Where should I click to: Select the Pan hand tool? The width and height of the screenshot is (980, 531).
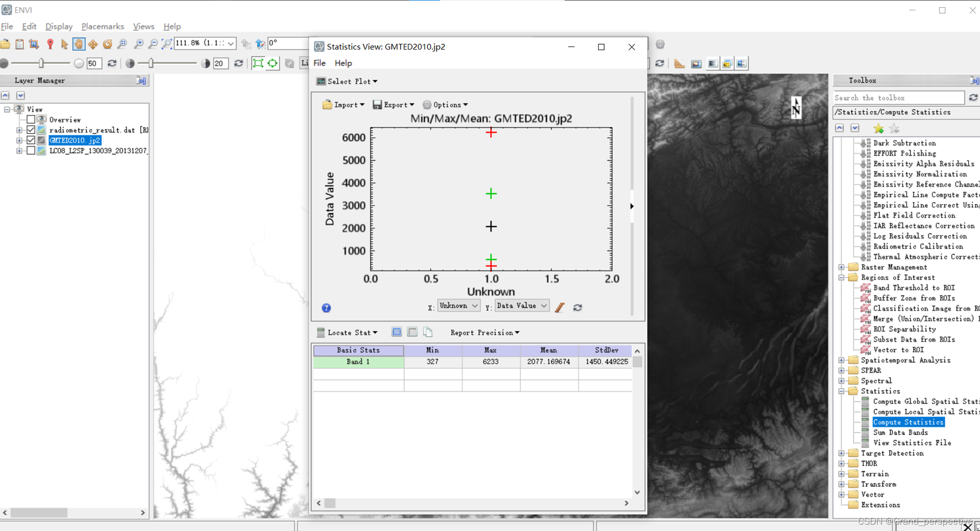(78, 44)
